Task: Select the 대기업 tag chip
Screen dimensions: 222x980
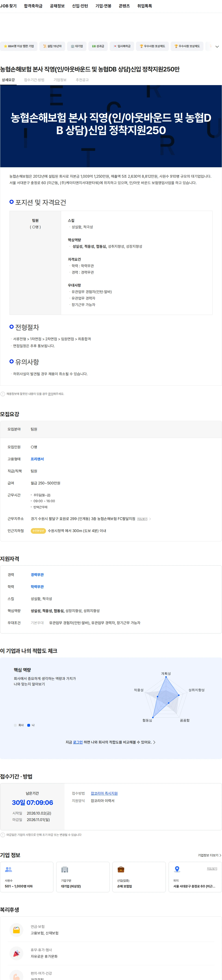Action: (x=77, y=46)
